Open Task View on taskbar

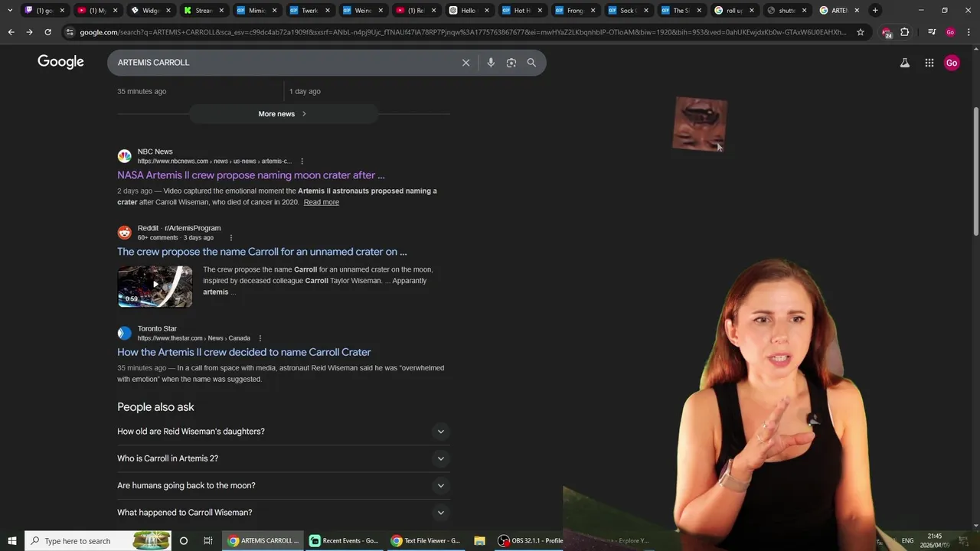207,541
